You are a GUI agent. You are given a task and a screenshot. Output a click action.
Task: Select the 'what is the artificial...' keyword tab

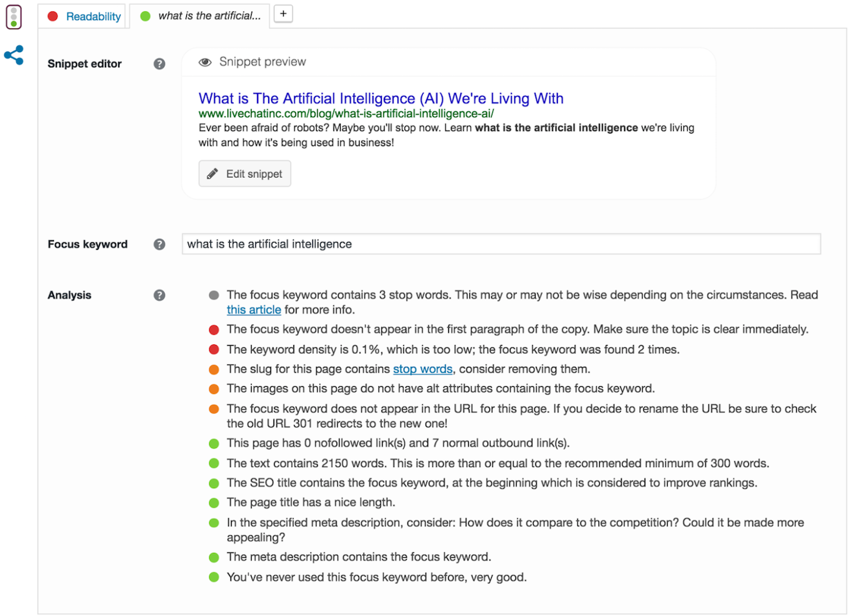[200, 16]
